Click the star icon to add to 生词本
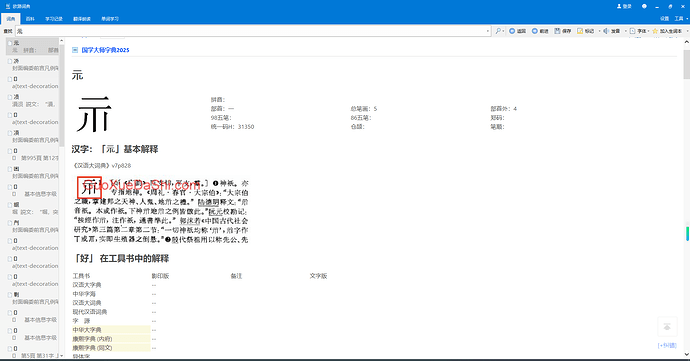 pyautogui.click(x=655, y=31)
